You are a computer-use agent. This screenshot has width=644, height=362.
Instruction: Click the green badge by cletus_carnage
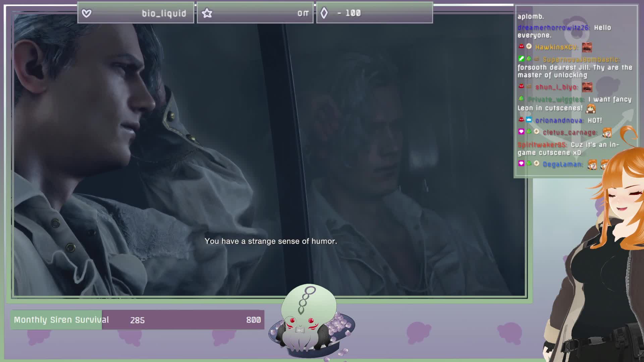point(529,132)
